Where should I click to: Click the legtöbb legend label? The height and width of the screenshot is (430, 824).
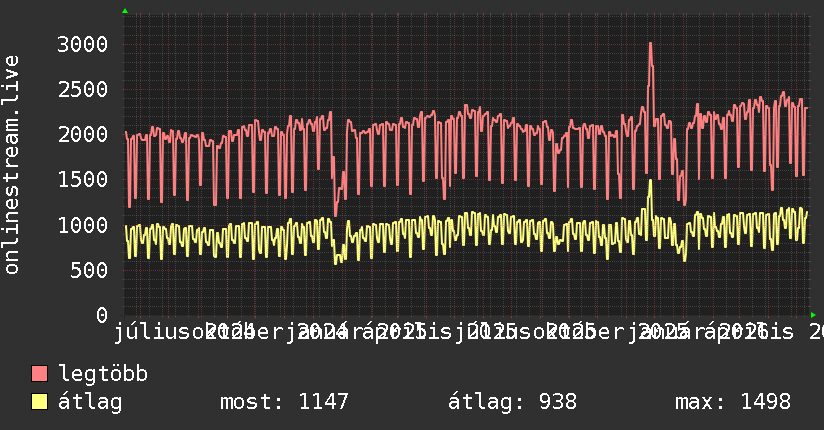tap(103, 374)
